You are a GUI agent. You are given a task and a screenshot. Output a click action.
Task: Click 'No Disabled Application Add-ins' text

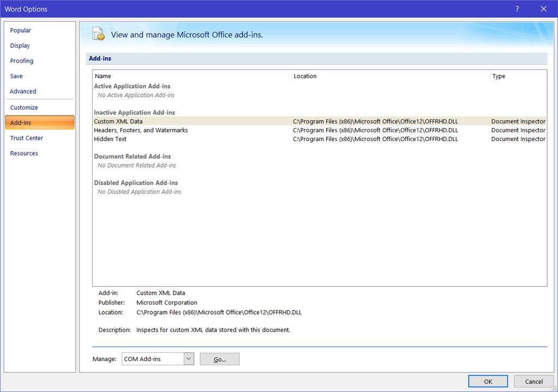pyautogui.click(x=139, y=192)
